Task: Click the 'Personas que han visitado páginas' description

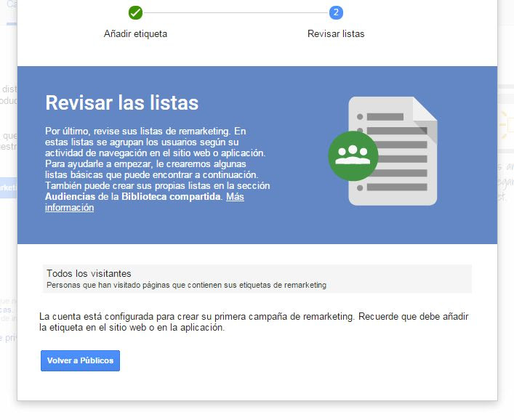Action: click(x=186, y=285)
